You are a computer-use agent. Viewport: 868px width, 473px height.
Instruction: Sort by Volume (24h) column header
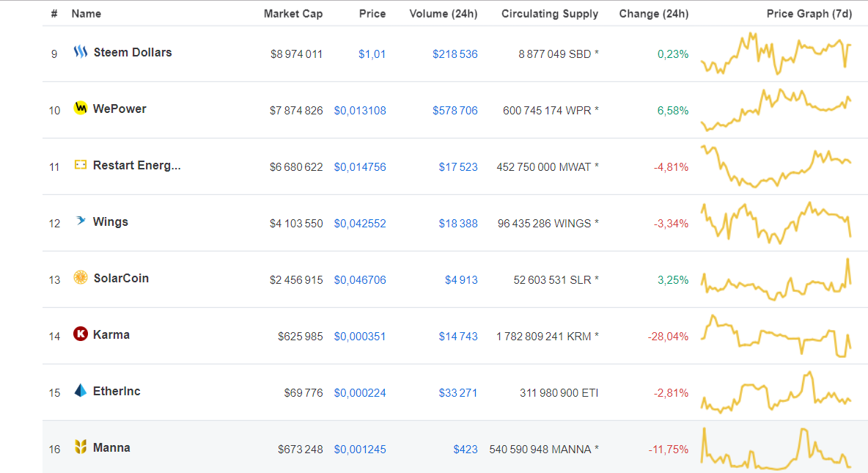tap(443, 14)
